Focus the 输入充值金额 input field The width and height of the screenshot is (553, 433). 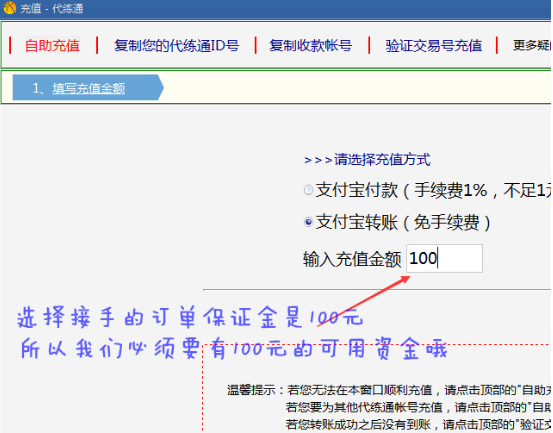click(444, 258)
